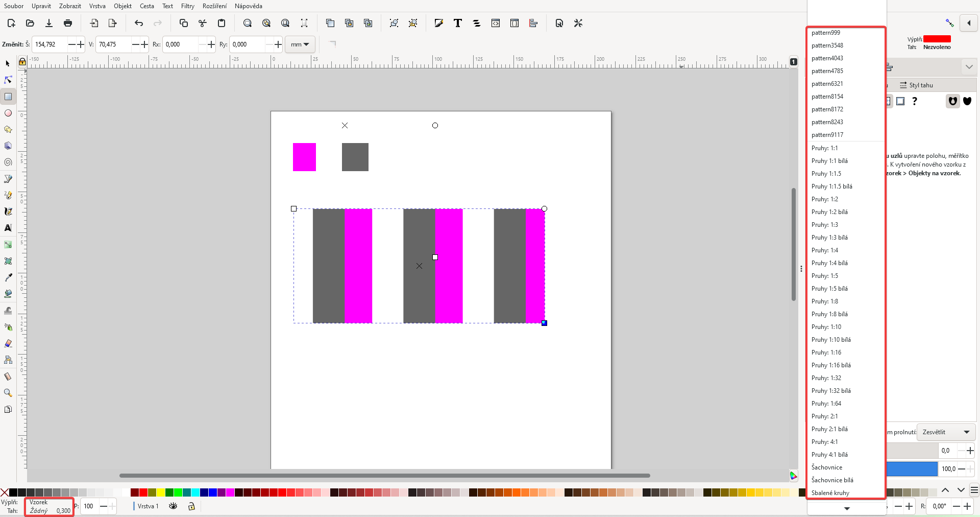Choose the Pruhy 1:2 pattern
This screenshot has width=980, height=517.
825,199
